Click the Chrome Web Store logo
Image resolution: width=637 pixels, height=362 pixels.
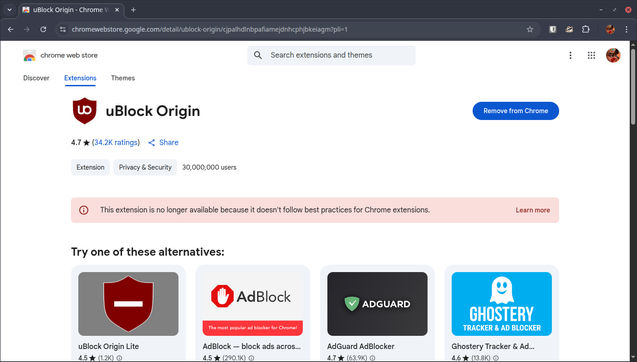pyautogui.click(x=29, y=55)
